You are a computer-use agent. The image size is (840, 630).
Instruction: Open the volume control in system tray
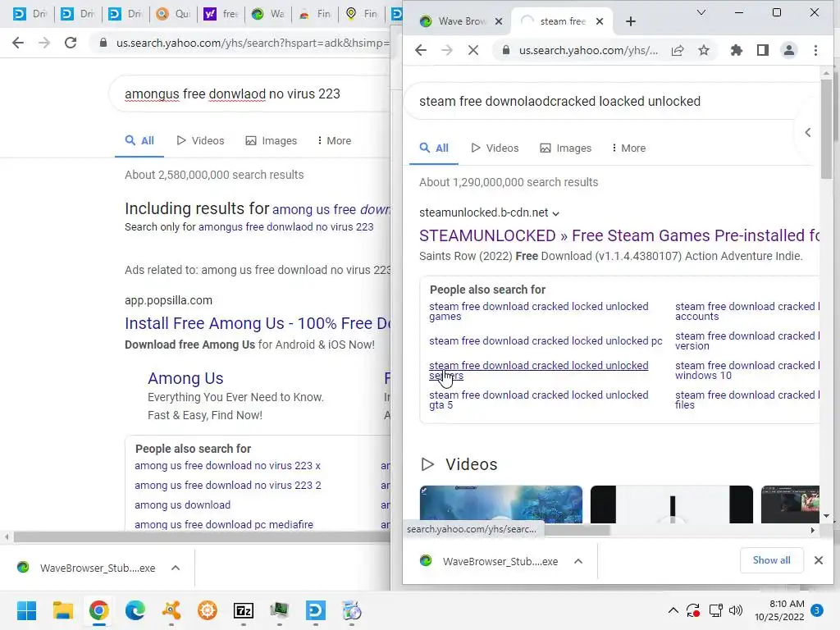click(736, 610)
